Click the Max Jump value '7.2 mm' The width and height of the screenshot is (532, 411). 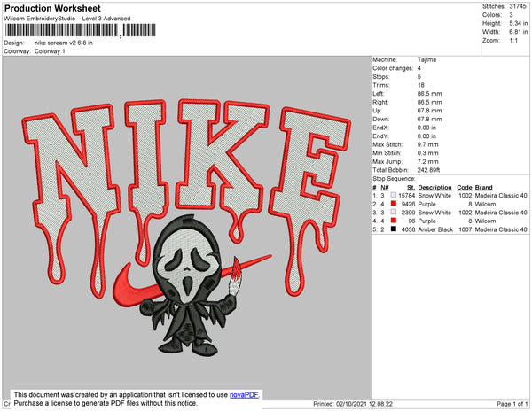[428, 161]
